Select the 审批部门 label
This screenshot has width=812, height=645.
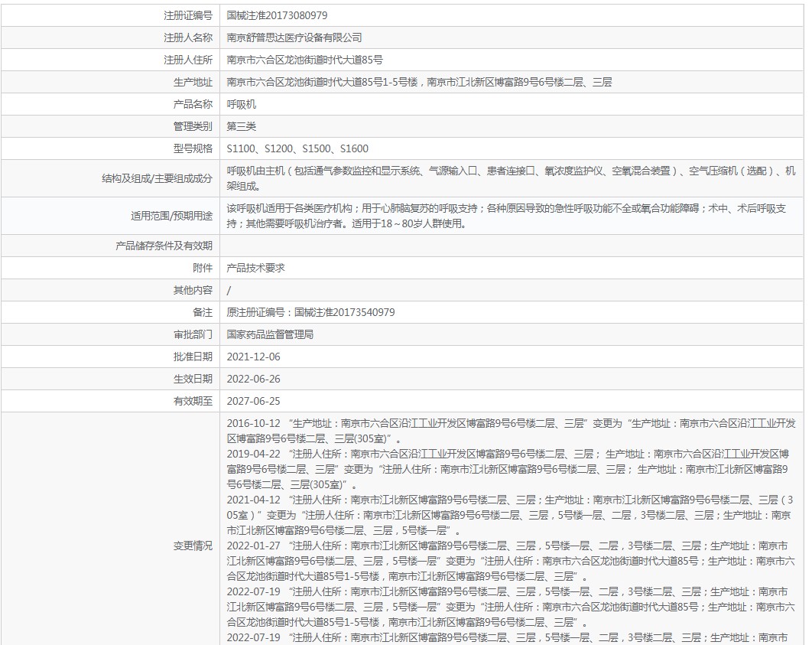193,334
